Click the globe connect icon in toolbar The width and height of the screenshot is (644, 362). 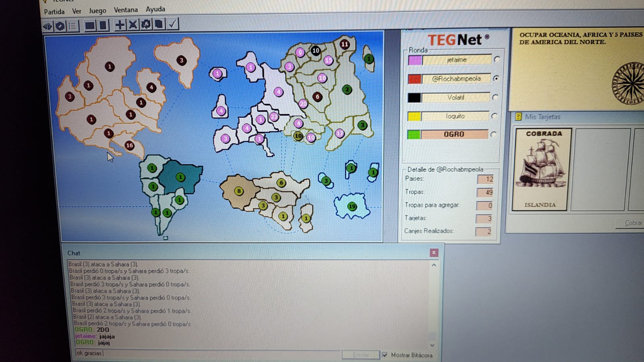[x=48, y=26]
